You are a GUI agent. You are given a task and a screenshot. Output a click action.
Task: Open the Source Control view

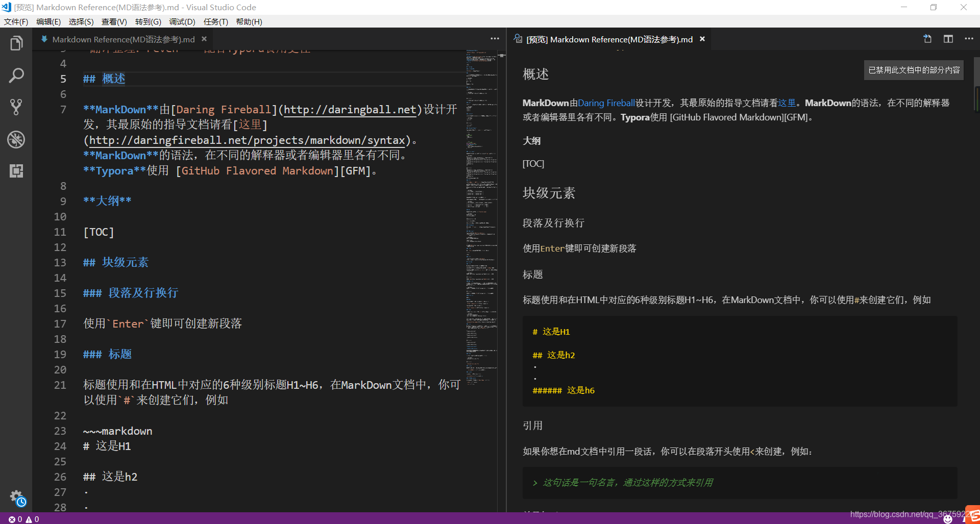pyautogui.click(x=16, y=107)
